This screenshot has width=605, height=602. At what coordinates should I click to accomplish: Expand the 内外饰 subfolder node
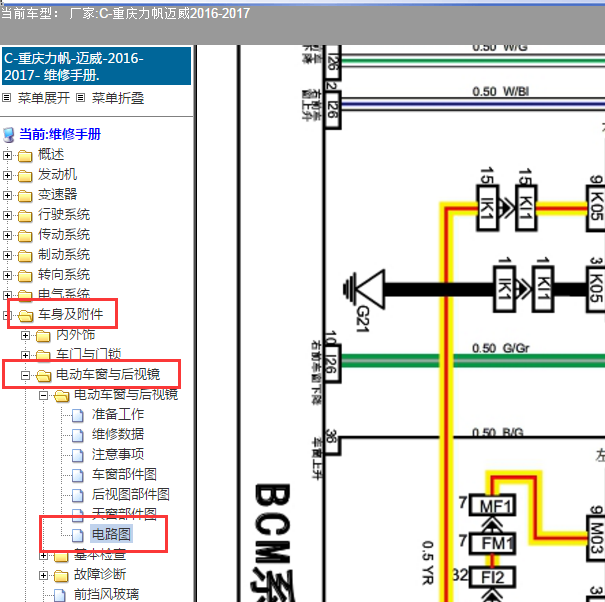click(x=25, y=336)
